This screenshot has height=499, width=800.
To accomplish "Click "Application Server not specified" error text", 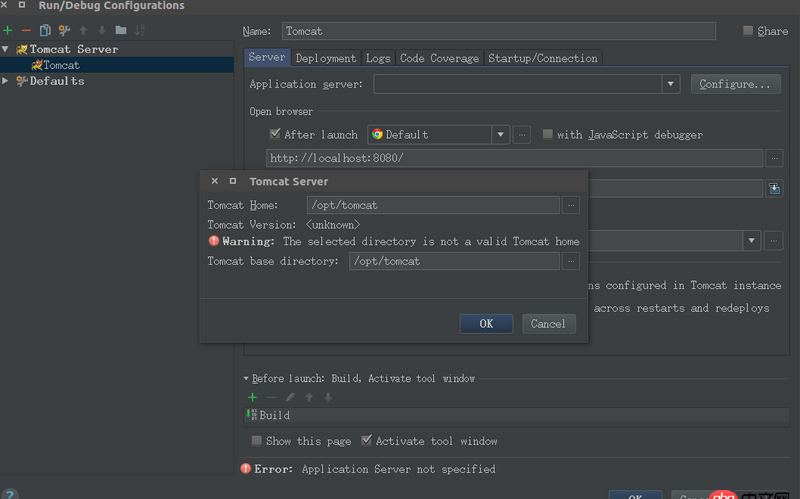I will click(398, 469).
